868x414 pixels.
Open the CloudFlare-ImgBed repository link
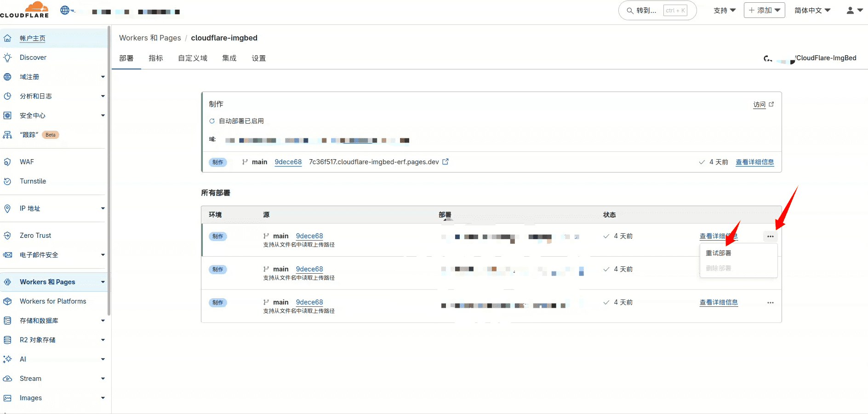tap(826, 58)
